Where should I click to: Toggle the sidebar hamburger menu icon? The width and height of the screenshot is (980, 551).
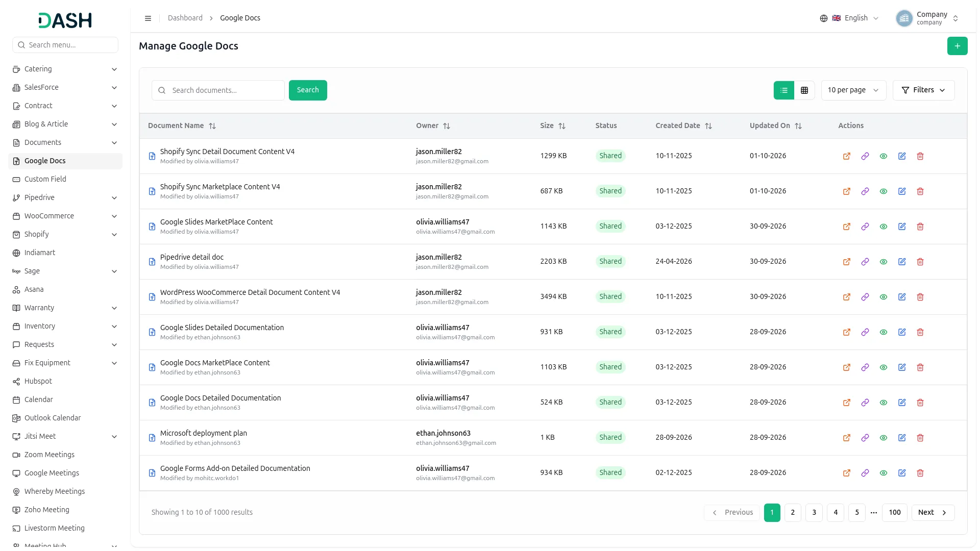(148, 18)
